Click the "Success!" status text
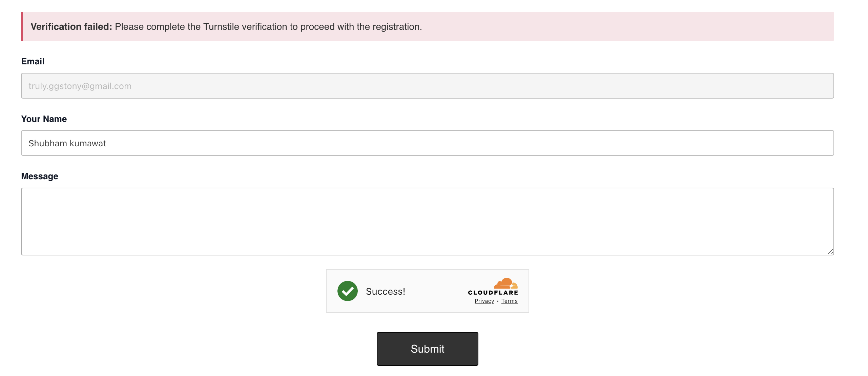Viewport: 868px width, 376px height. click(x=385, y=291)
